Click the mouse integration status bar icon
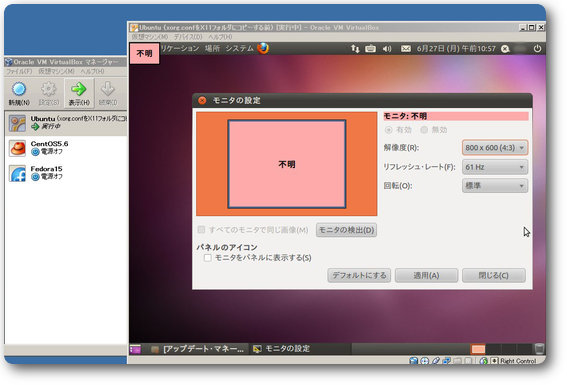567x385 pixels. 483,361
